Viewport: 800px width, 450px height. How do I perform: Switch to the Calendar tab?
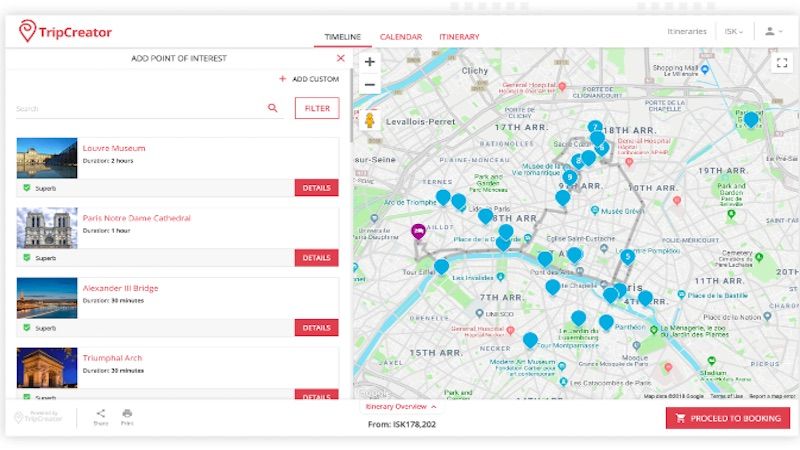point(401,37)
